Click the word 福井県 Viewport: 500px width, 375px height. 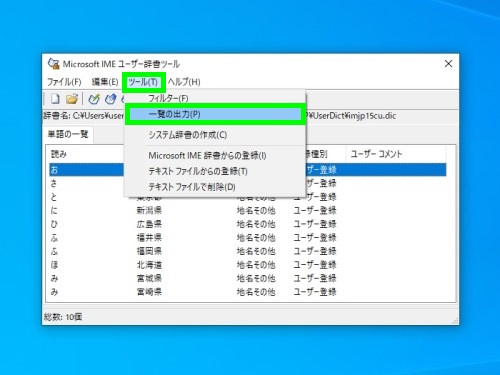point(149,238)
